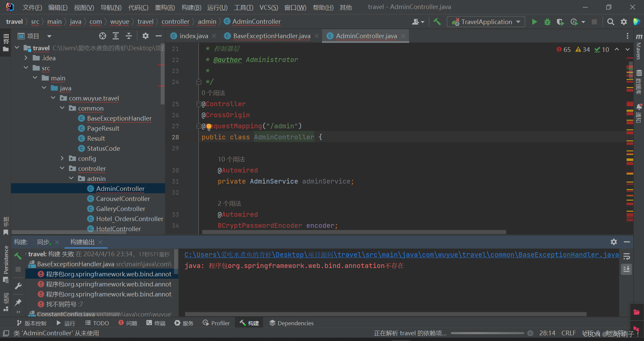The width and height of the screenshot is (644, 341).
Task: Run the TravelApplication configuration
Action: (534, 22)
